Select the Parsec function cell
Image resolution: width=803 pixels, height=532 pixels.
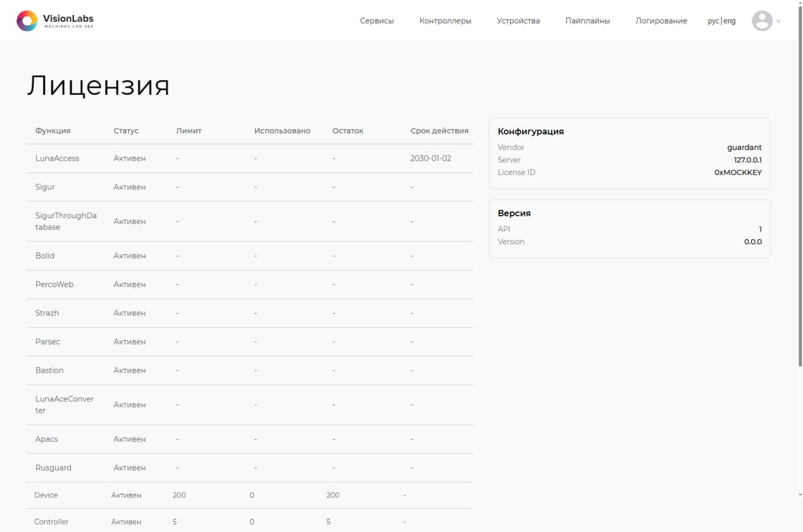coord(48,341)
